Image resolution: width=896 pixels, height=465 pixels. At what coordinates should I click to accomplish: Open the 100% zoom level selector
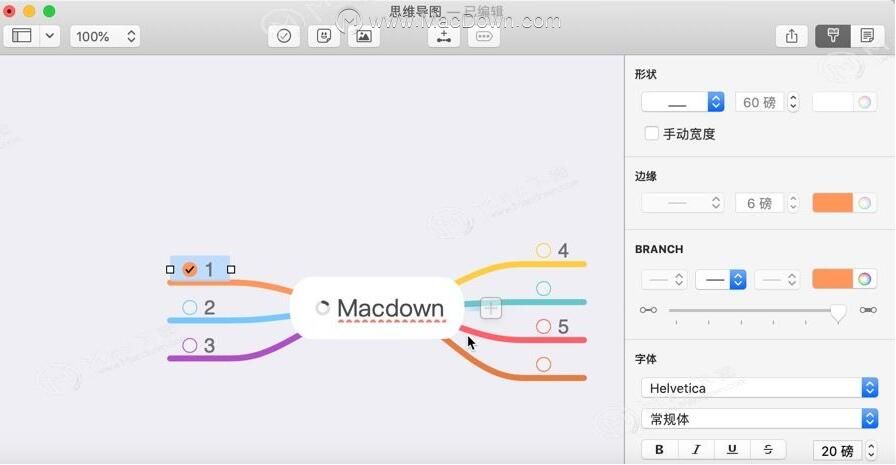(x=105, y=37)
